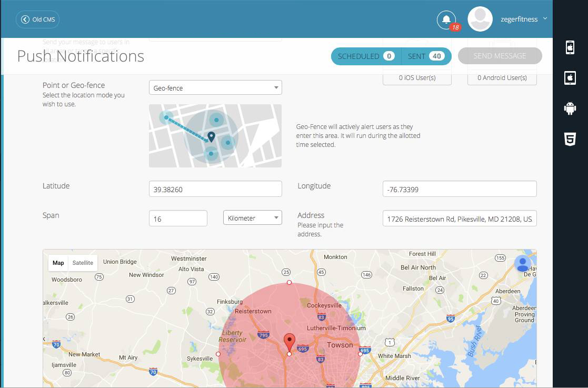Click the red map location pin
The image size is (588, 388).
pos(289,341)
